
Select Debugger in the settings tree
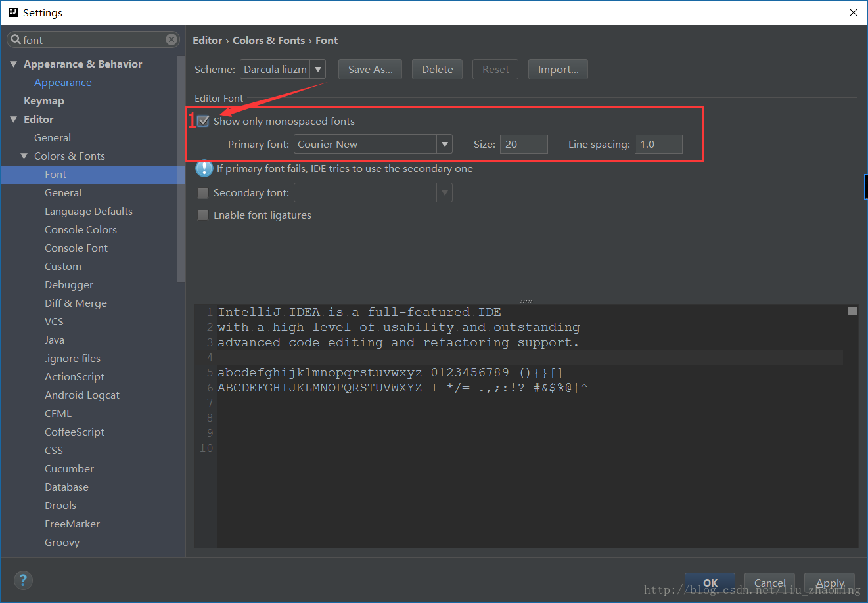point(69,284)
